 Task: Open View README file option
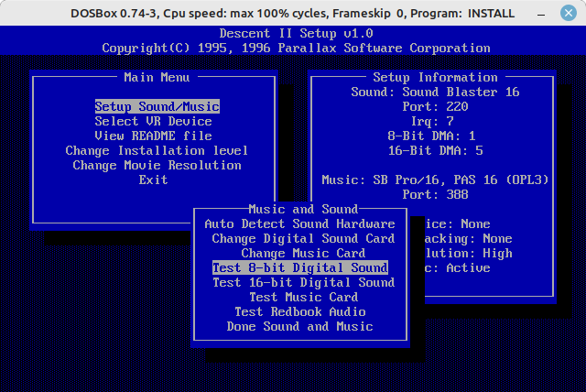click(153, 136)
